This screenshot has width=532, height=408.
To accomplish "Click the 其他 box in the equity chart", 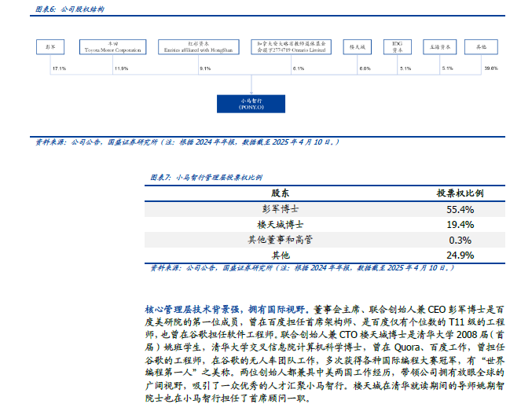I will tap(481, 47).
